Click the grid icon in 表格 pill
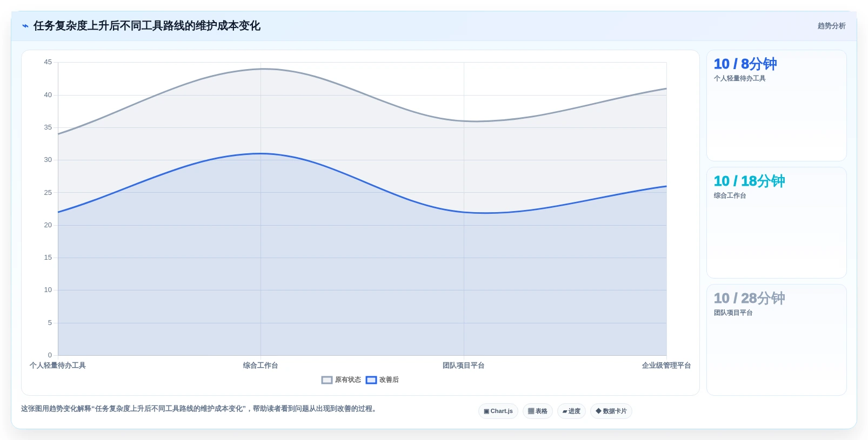868x440 pixels. pyautogui.click(x=531, y=411)
